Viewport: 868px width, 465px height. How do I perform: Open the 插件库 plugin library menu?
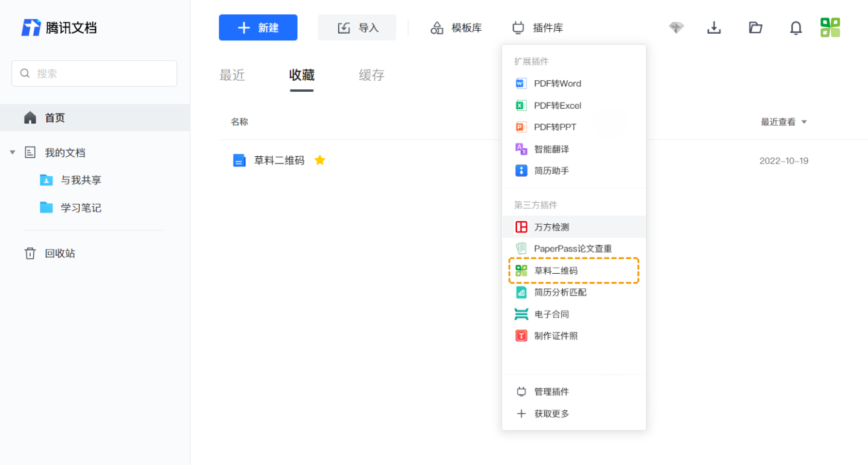tap(538, 28)
